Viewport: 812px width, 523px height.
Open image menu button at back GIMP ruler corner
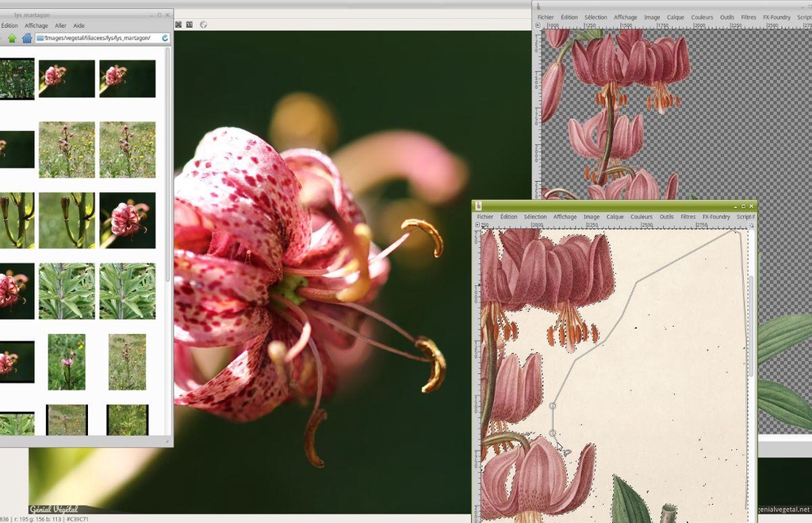pos(538,25)
